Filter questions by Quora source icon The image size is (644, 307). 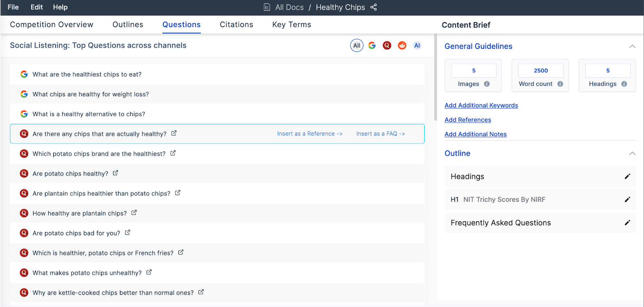[387, 46]
